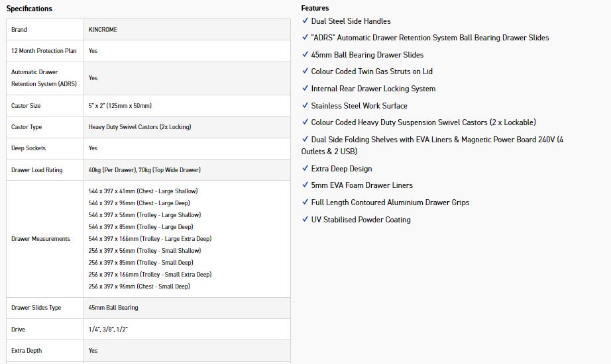Click the checkmark next to Full Length Contoured Aluminium Drawer Grips
This screenshot has width=611, height=364.
click(x=305, y=203)
